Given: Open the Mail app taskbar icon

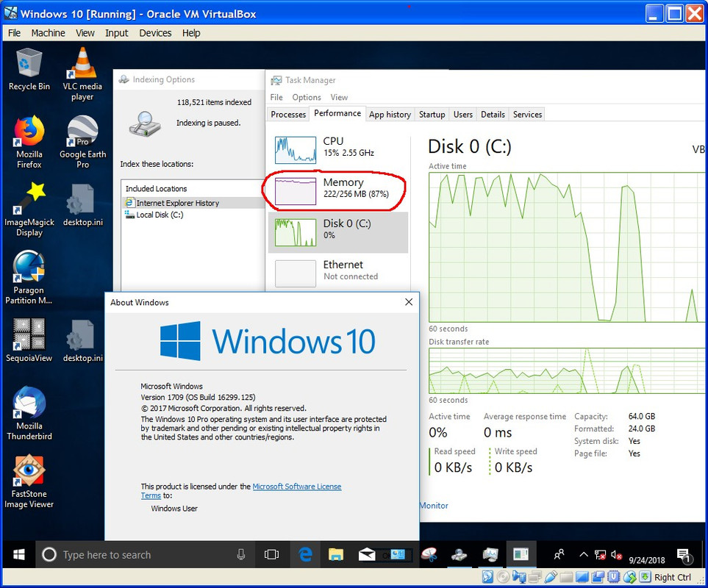Looking at the screenshot, I should click(x=367, y=555).
